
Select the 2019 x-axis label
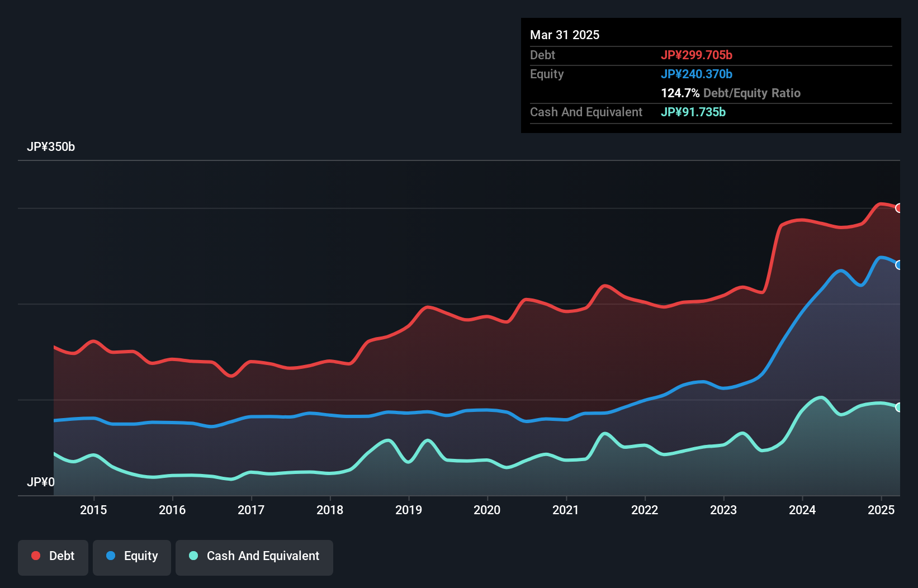(409, 510)
